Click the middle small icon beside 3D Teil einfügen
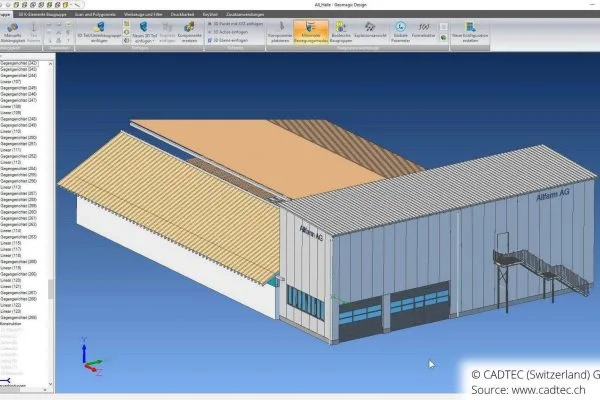 coord(127,32)
